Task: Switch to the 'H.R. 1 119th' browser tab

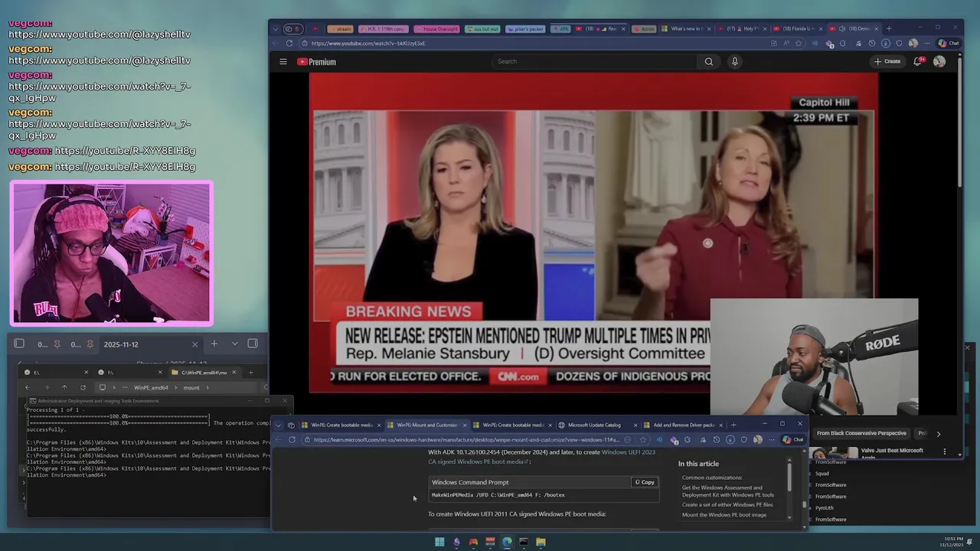Action: coord(384,29)
